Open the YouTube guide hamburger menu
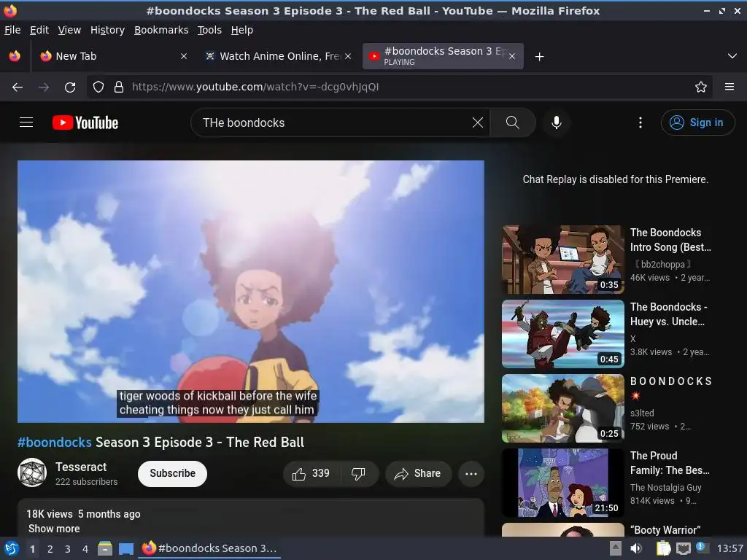The width and height of the screenshot is (747, 560). coord(26,122)
